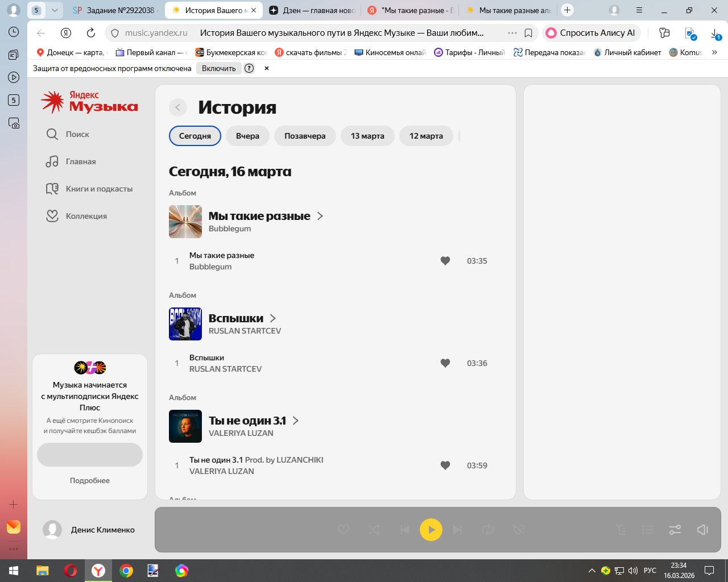Open artist VALERIYA LUZAN under album title
728x582 pixels.
pyautogui.click(x=241, y=433)
